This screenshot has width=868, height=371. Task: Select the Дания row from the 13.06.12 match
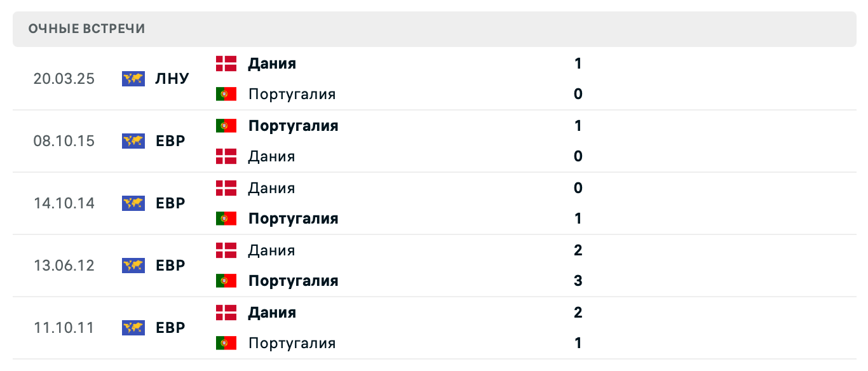(271, 250)
